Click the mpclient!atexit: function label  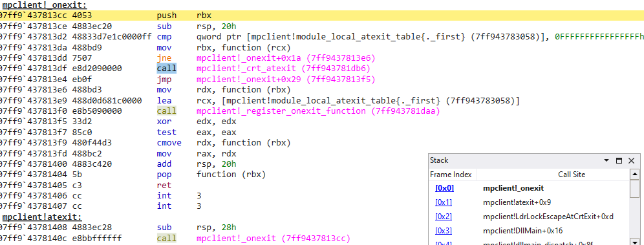[42, 217]
